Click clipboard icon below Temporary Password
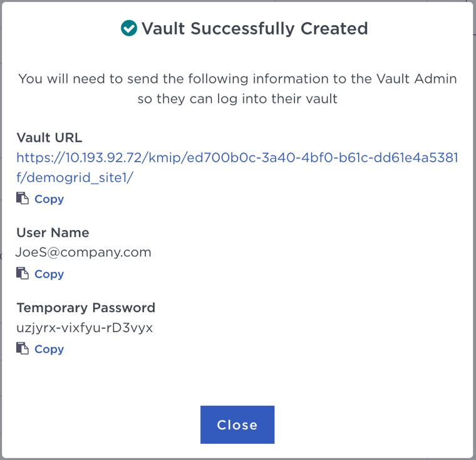 (x=23, y=349)
